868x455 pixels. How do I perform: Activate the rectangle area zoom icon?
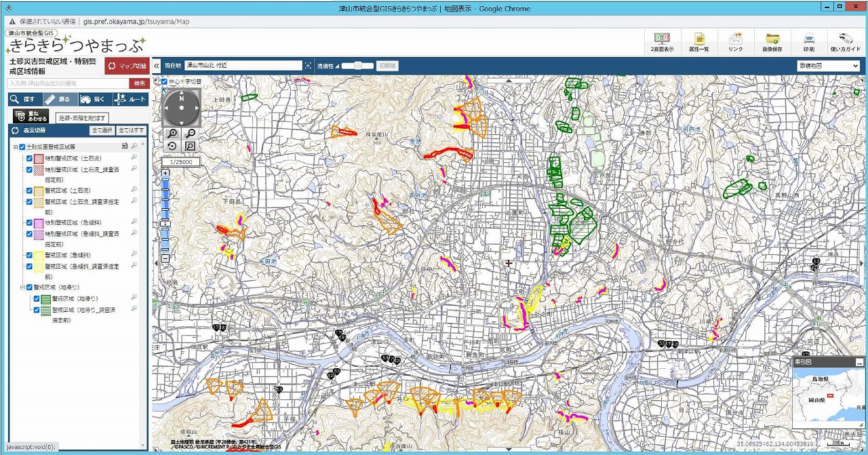pyautogui.click(x=191, y=146)
